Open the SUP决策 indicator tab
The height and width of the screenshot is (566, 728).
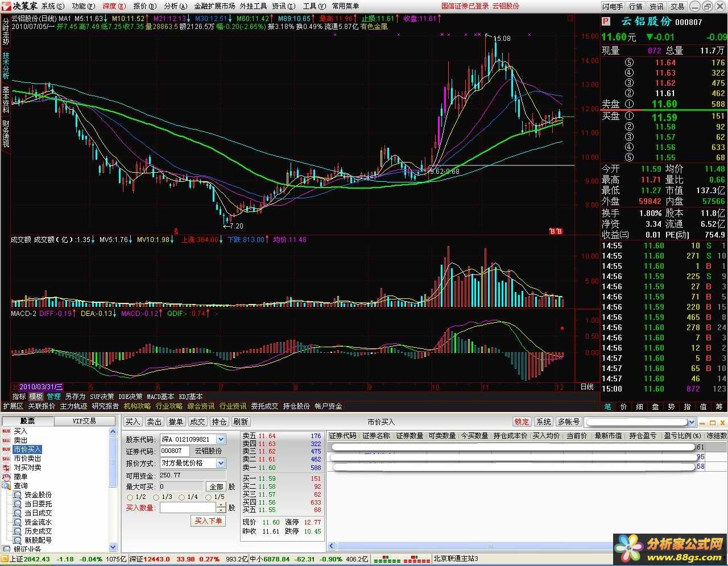tap(102, 397)
